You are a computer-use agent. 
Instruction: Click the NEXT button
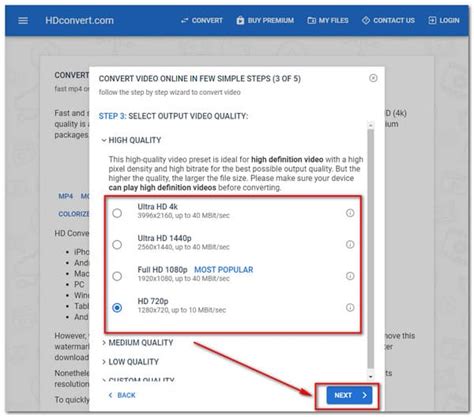click(349, 395)
